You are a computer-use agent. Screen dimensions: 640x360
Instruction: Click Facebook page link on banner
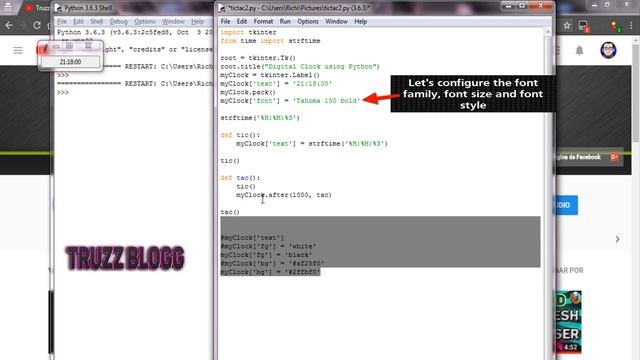click(578, 157)
